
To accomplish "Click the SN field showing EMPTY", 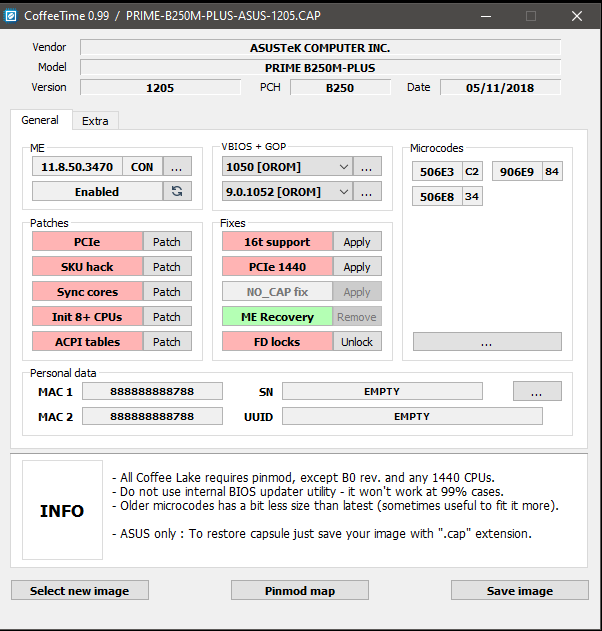I will 382,391.
